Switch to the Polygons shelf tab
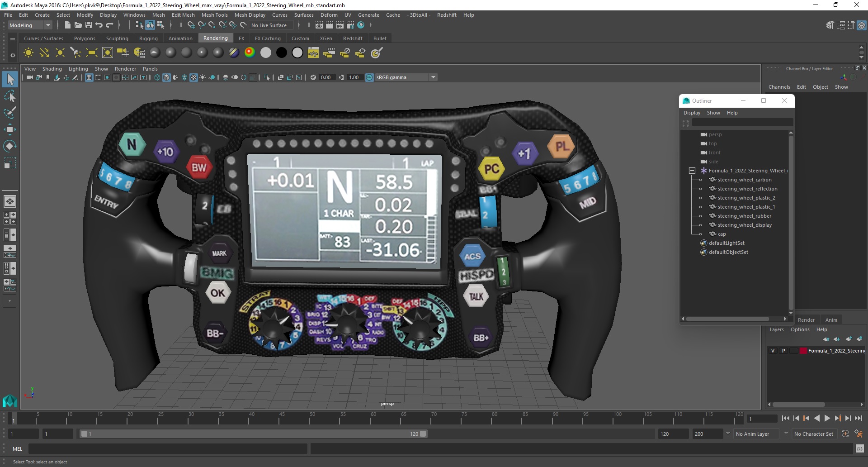Screen dimensions: 868x467 click(x=85, y=38)
